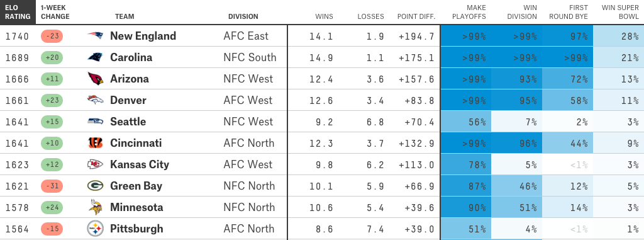Click the Pittsburgh Steelers logo
This screenshot has height=240, width=644.
(x=95, y=229)
